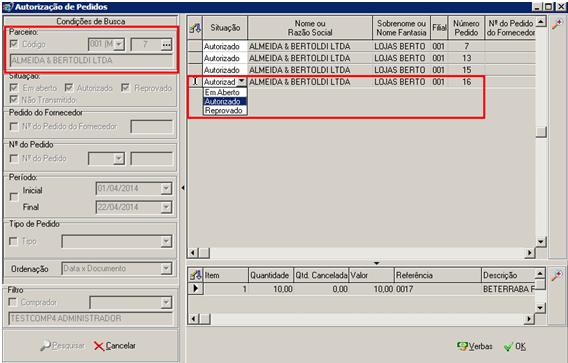Click the Nome ou Razão Social header
The height and width of the screenshot is (363, 568).
(310, 28)
